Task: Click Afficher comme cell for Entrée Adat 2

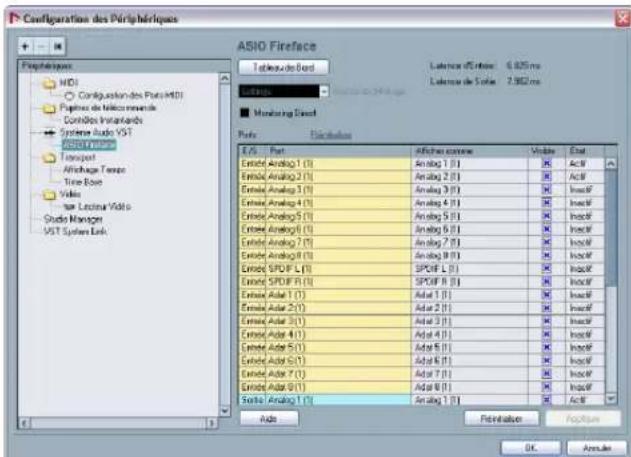Action: (x=470, y=308)
